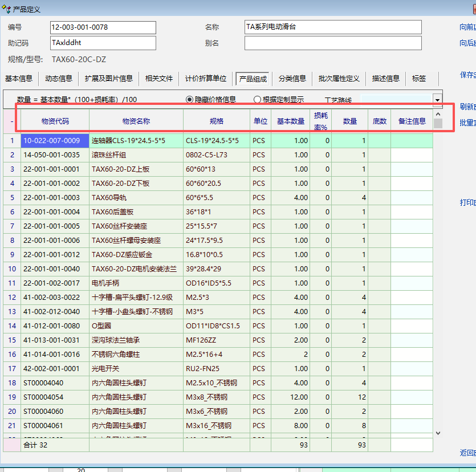Click the 物资代码 column header
This screenshot has height=472, width=476.
pyautogui.click(x=55, y=121)
